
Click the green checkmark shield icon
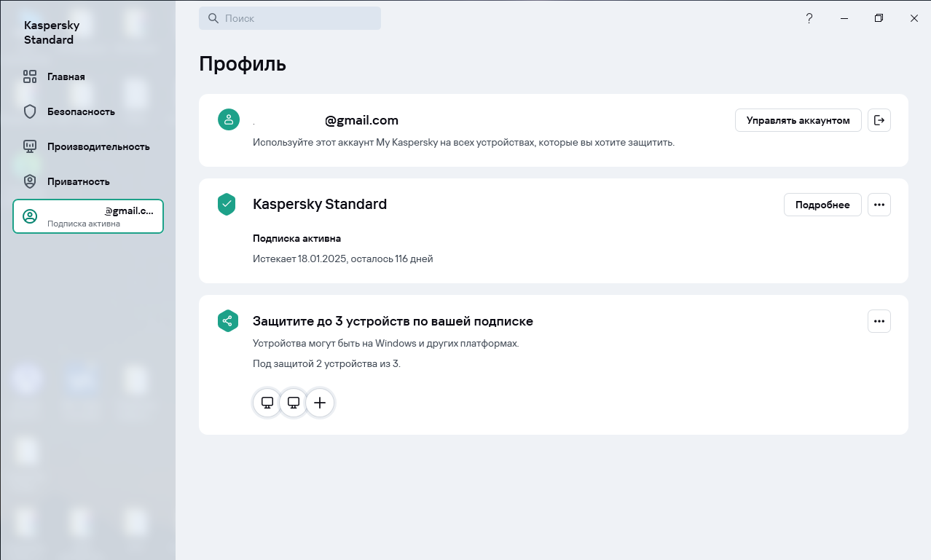[x=227, y=205]
